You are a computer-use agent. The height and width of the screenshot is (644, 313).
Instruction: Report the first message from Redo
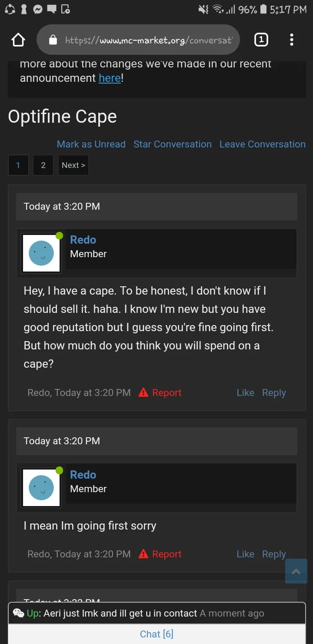pyautogui.click(x=160, y=392)
